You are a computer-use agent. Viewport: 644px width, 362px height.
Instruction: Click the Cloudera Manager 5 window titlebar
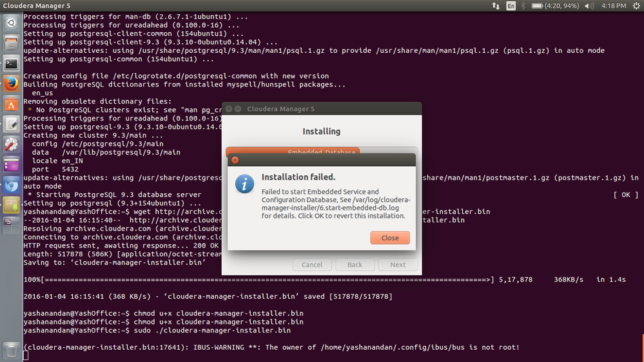(322, 109)
